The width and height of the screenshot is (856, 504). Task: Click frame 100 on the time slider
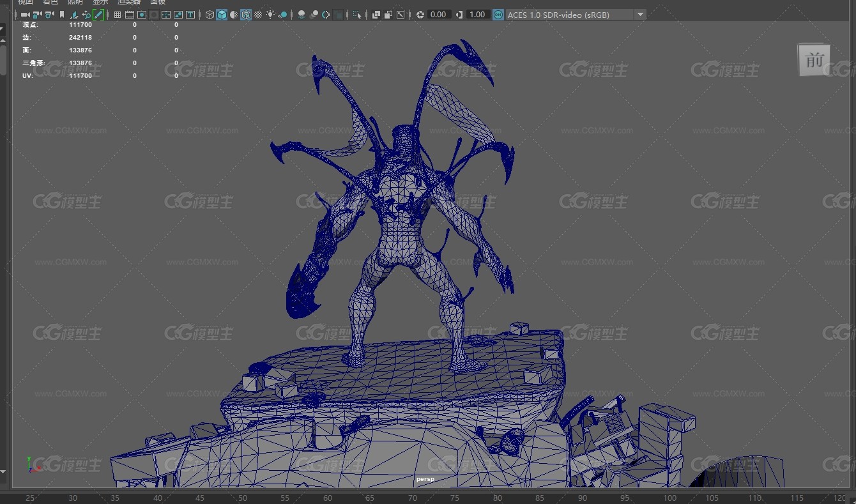tap(669, 498)
